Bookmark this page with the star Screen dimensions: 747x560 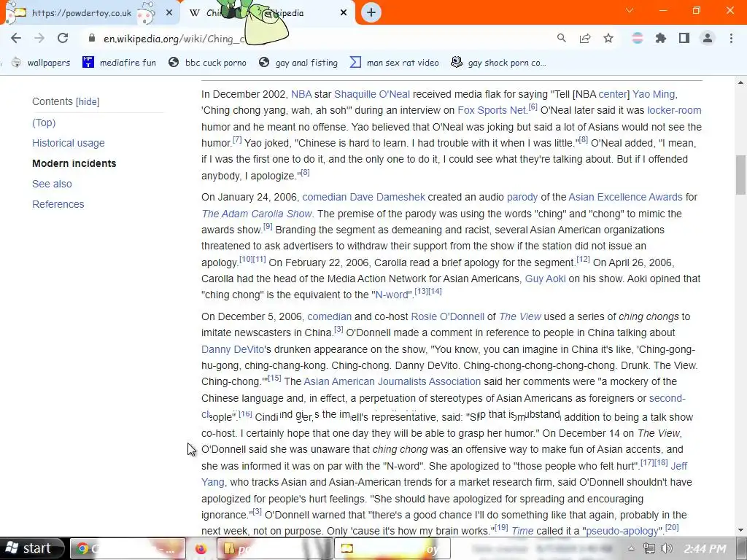point(608,38)
